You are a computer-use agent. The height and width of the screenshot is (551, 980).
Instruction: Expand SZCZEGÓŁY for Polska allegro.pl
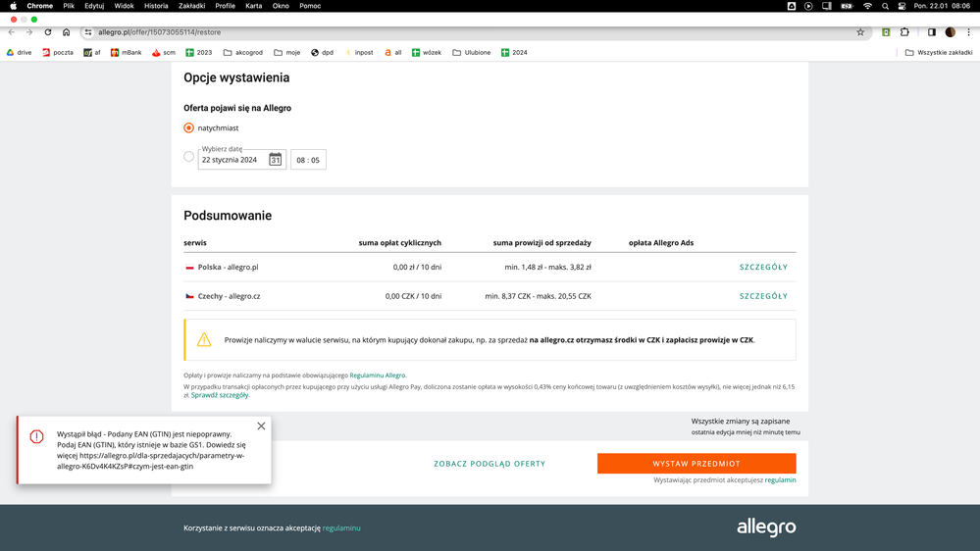763,267
